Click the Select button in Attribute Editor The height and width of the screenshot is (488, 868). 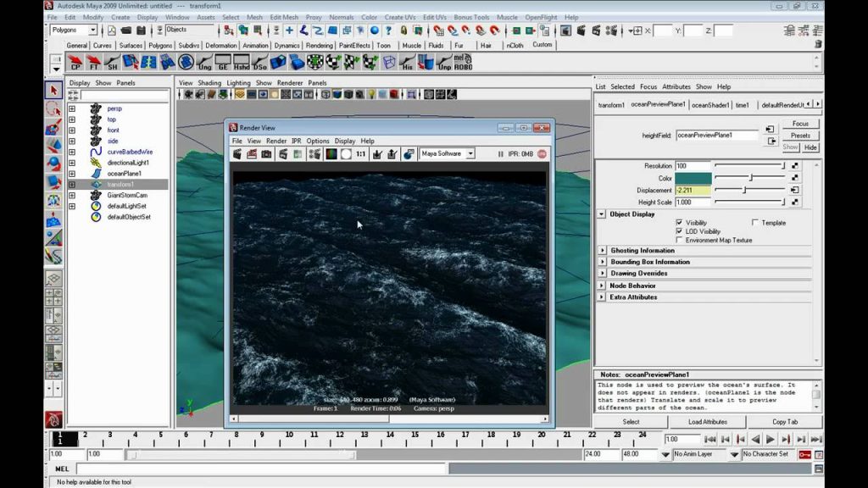click(x=631, y=422)
